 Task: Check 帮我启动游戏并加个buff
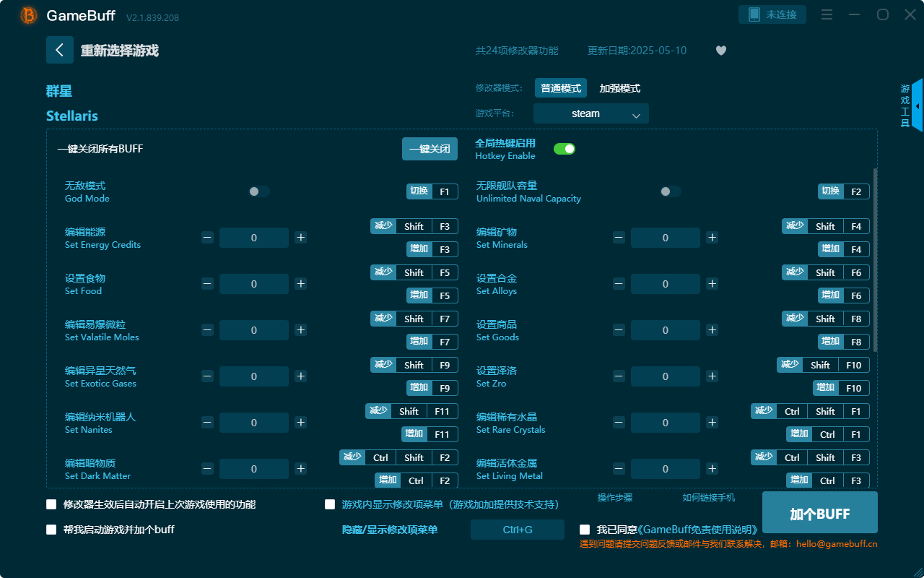coord(51,529)
